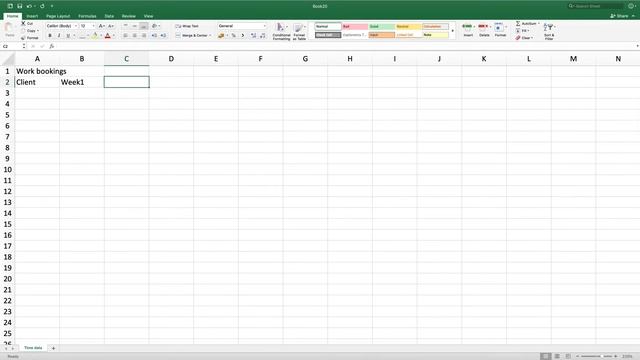Open AutoSum dropdown arrow
640x360 pixels.
[x=539, y=24]
